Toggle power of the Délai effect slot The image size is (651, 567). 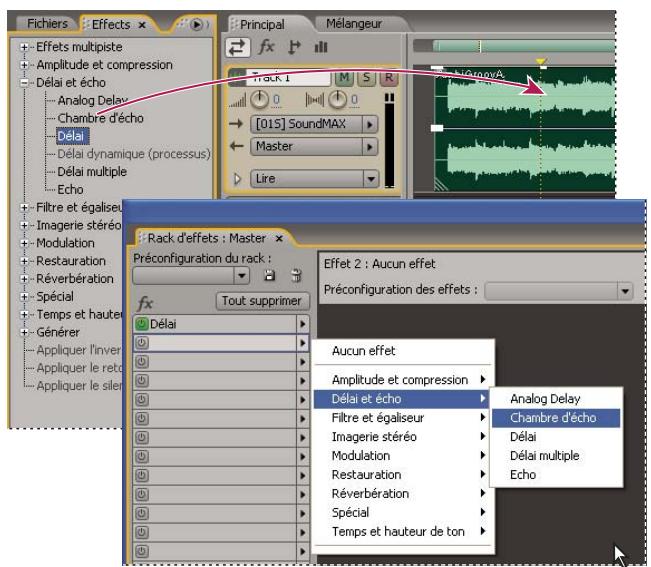point(142,324)
